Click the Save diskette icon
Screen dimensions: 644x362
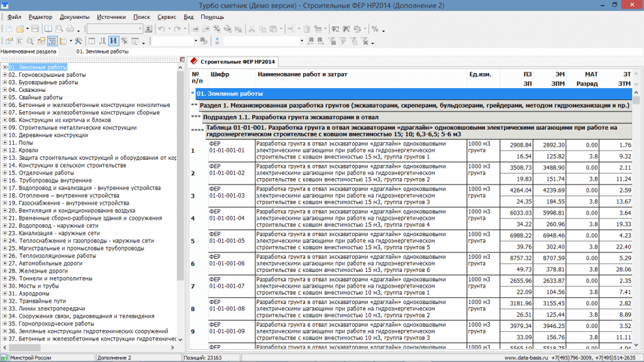[x=35, y=29]
